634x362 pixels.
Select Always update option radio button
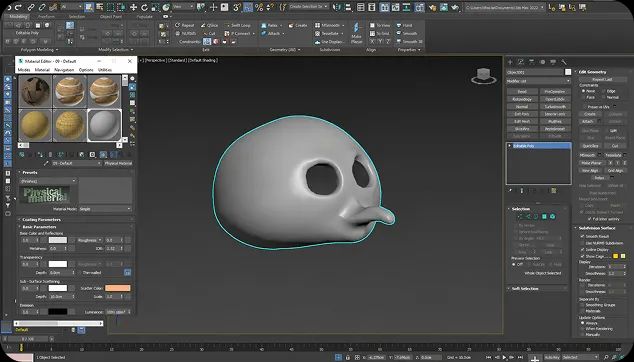point(583,323)
